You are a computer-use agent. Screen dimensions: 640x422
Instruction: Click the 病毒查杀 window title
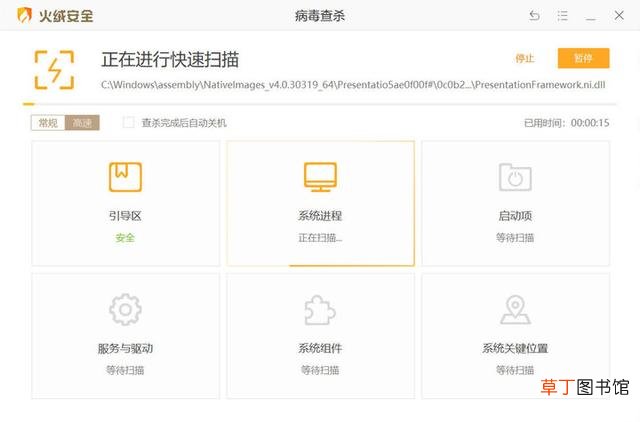320,16
